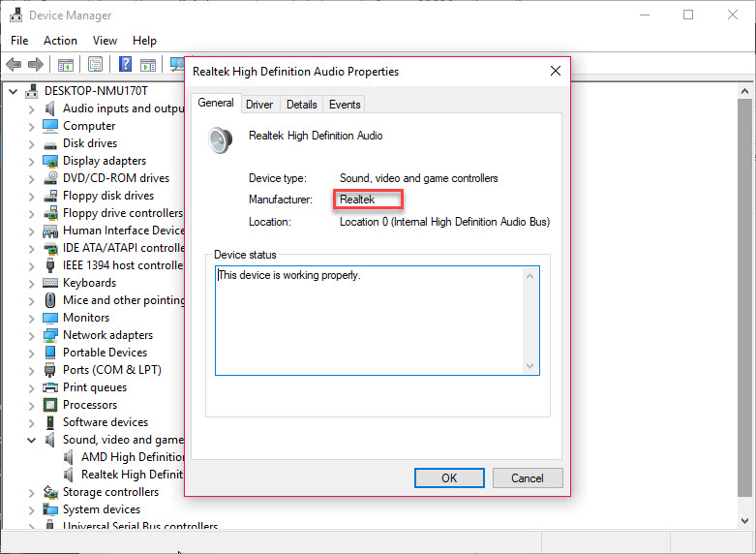Image resolution: width=756 pixels, height=554 pixels.
Task: Switch to the Driver tab
Action: [x=259, y=105]
